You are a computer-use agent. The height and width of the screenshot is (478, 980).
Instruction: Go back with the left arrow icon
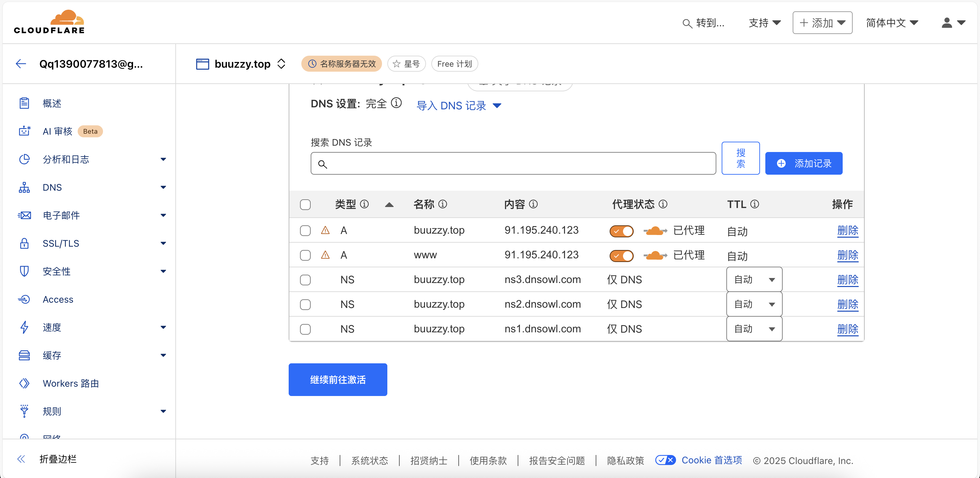(x=21, y=64)
